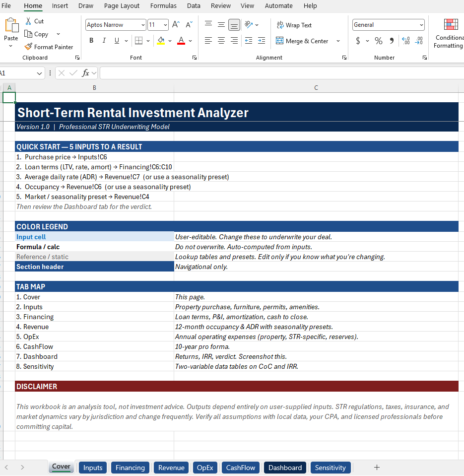Align text right in the cell
Image resolution: width=464 pixels, height=476 pixels.
[234, 41]
